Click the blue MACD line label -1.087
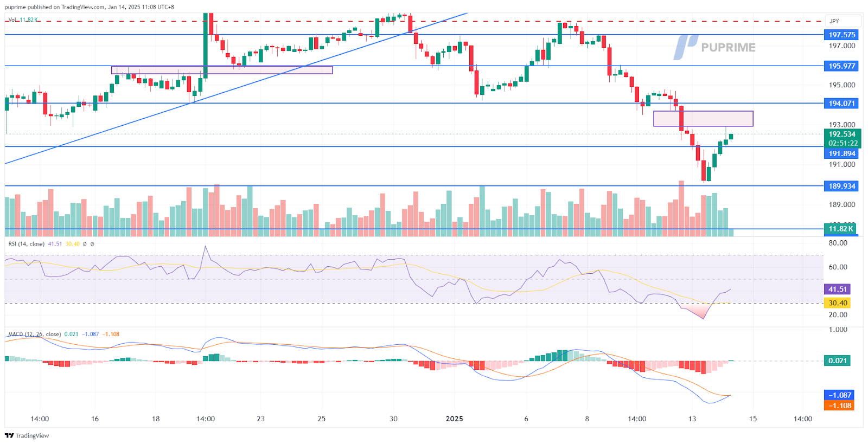Image resolution: width=868 pixels, height=444 pixels. click(x=839, y=395)
